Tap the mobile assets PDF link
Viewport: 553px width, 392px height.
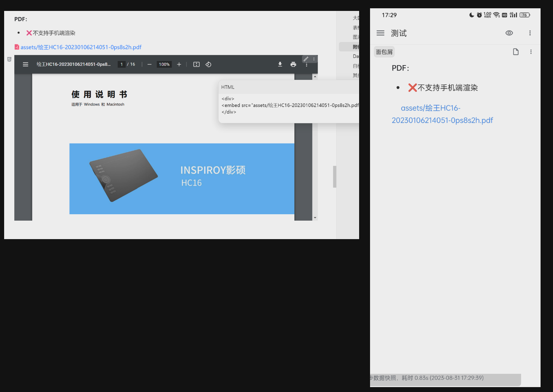(442, 114)
